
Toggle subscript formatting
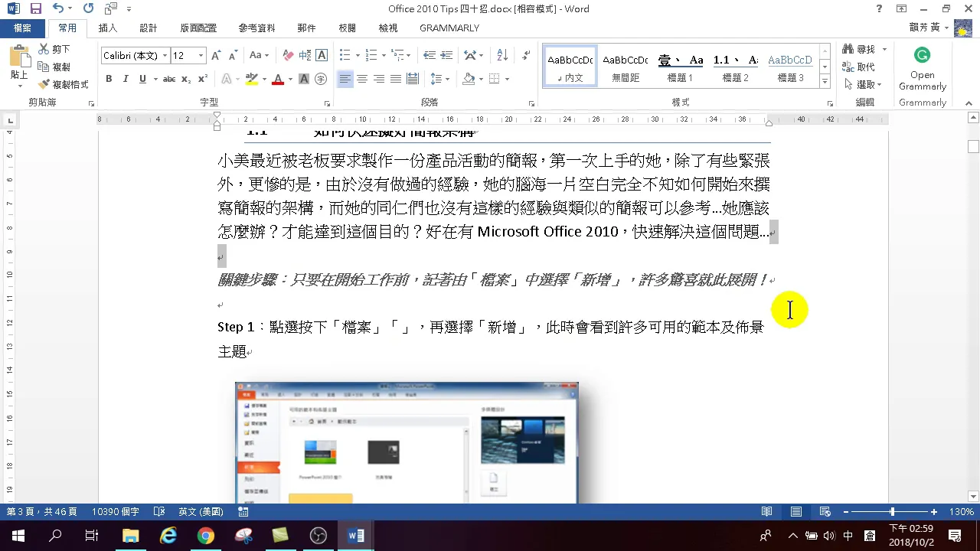click(186, 79)
